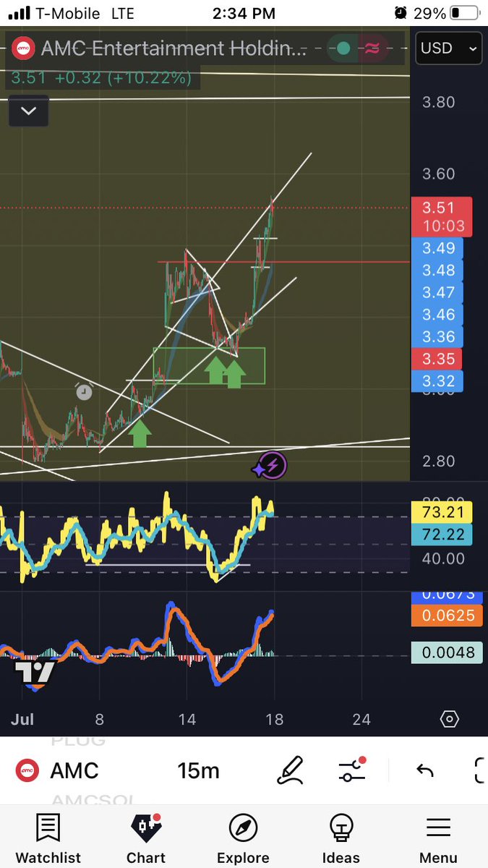Tap the green market status dot
The width and height of the screenshot is (488, 868).
pos(343,48)
